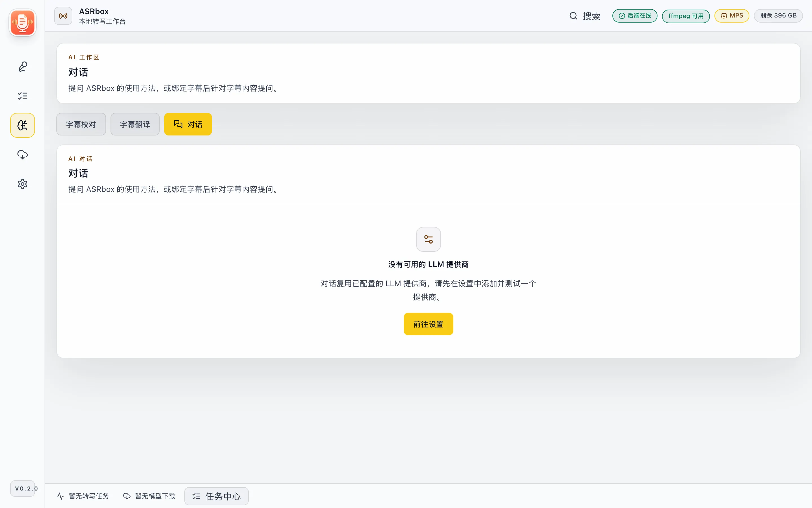Screen dimensions: 812x508
Task: Select the AI workspace brain icon
Action: coord(23,125)
